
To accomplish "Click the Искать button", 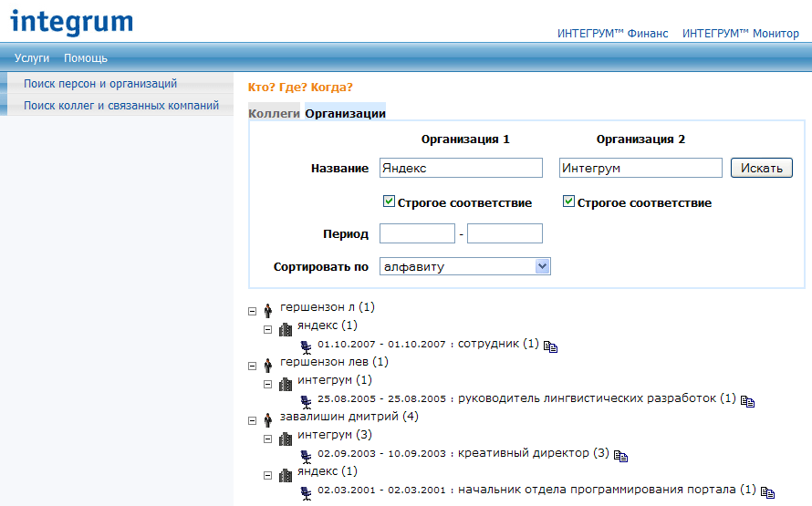I will (761, 168).
